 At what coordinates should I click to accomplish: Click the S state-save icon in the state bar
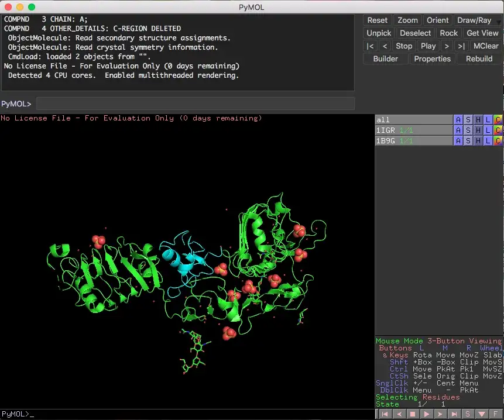tap(467, 414)
